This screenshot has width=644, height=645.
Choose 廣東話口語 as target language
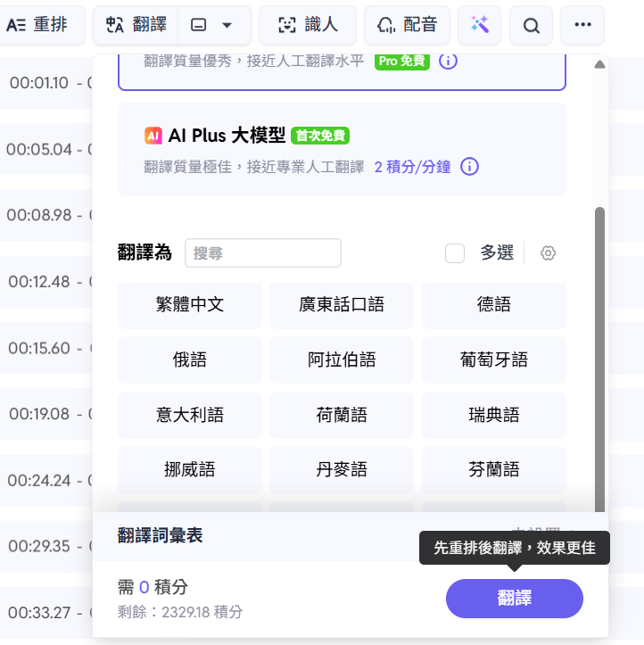(x=342, y=305)
